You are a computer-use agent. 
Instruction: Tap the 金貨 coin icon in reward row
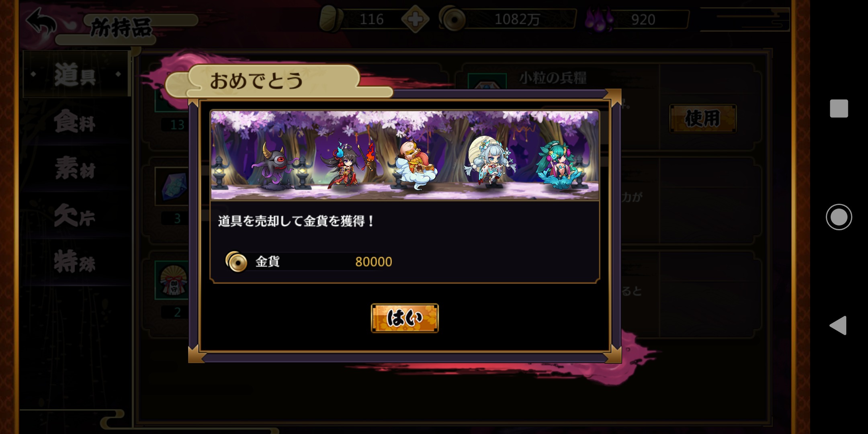click(236, 262)
